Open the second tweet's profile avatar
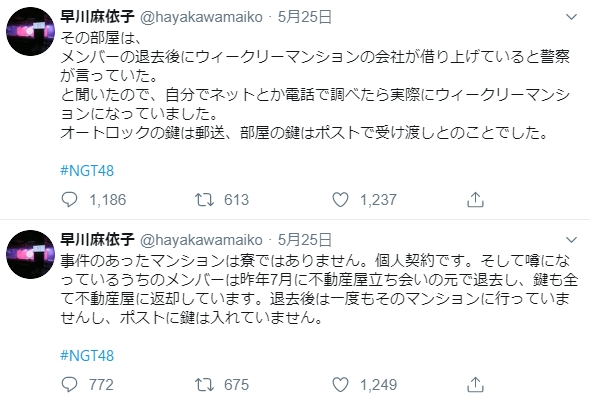Viewport: 590px width, 398px height. (30, 254)
